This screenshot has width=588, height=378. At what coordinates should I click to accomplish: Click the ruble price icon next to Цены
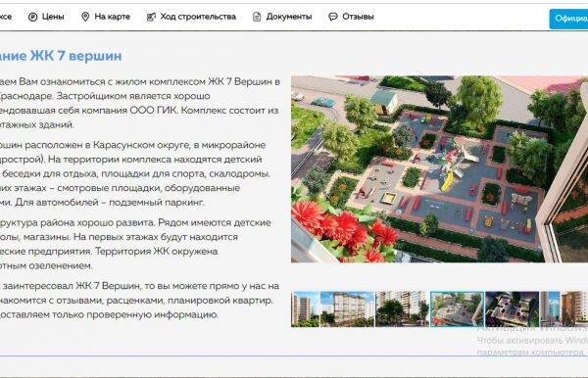click(32, 17)
